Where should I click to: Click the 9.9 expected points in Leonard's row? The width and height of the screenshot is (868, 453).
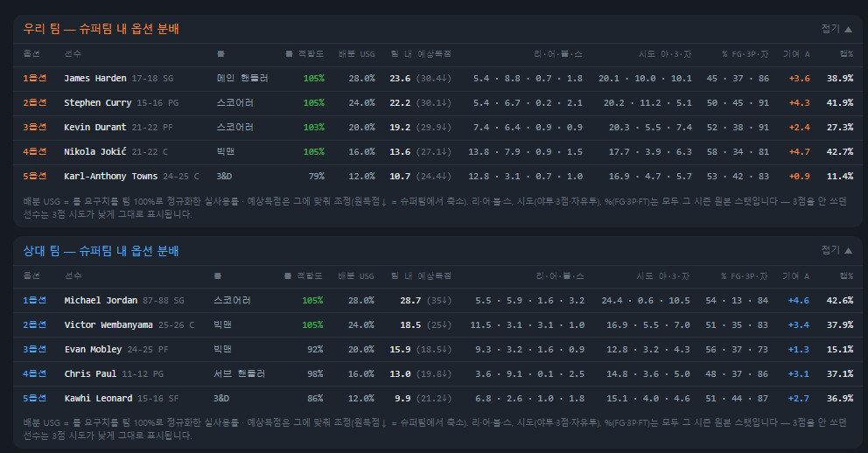pyautogui.click(x=403, y=398)
